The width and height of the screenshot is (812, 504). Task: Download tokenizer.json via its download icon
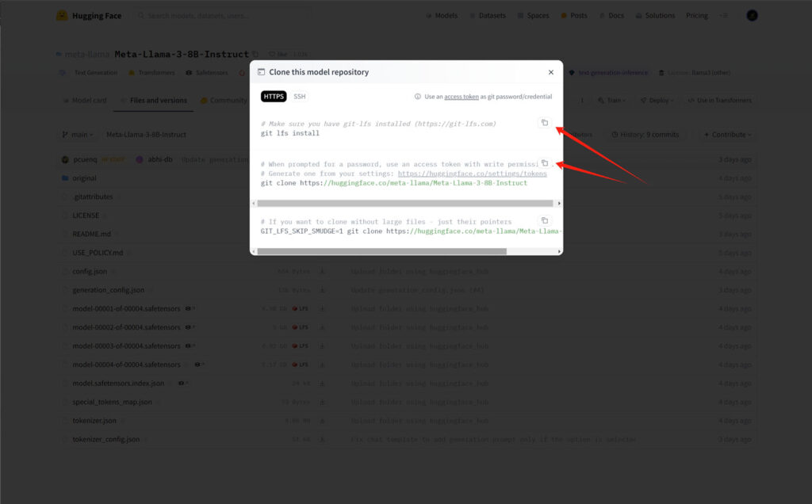322,421
